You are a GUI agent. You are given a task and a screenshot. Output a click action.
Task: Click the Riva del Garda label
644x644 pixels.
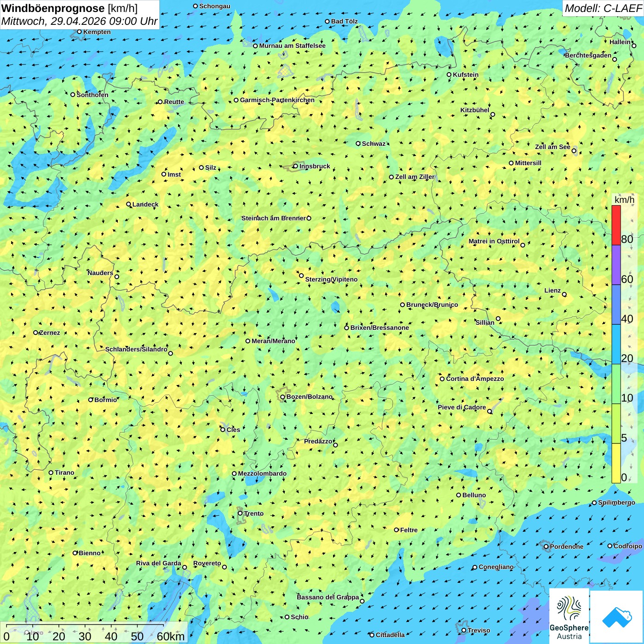click(158, 563)
